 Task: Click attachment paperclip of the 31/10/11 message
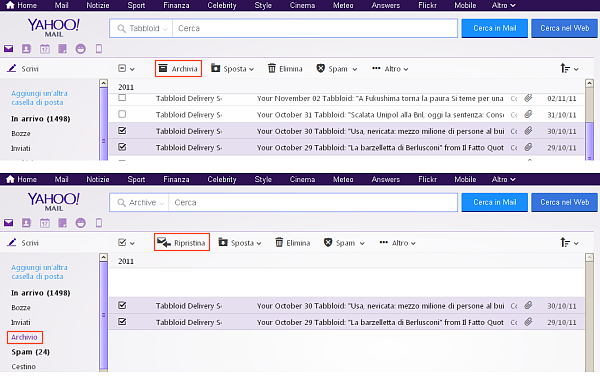[528, 114]
